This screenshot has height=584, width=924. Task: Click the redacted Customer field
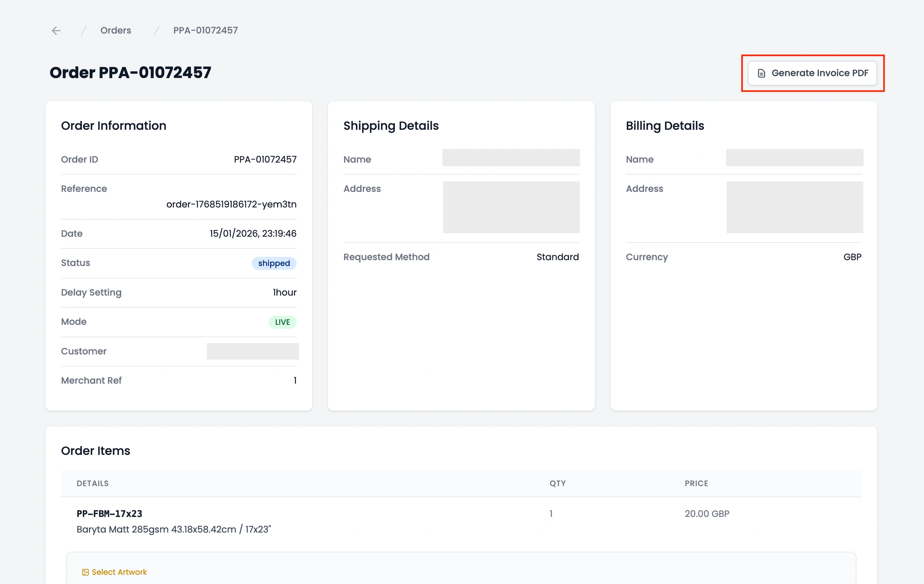point(253,351)
